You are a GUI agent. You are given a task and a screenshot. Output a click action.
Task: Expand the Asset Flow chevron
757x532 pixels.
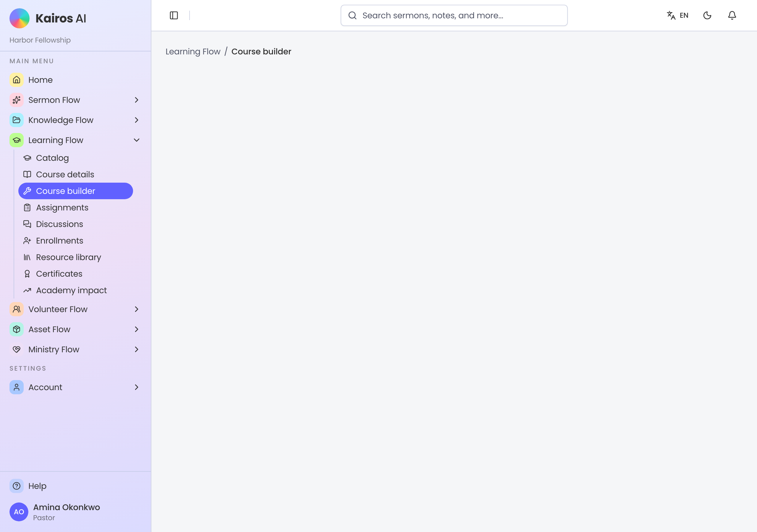[137, 329]
